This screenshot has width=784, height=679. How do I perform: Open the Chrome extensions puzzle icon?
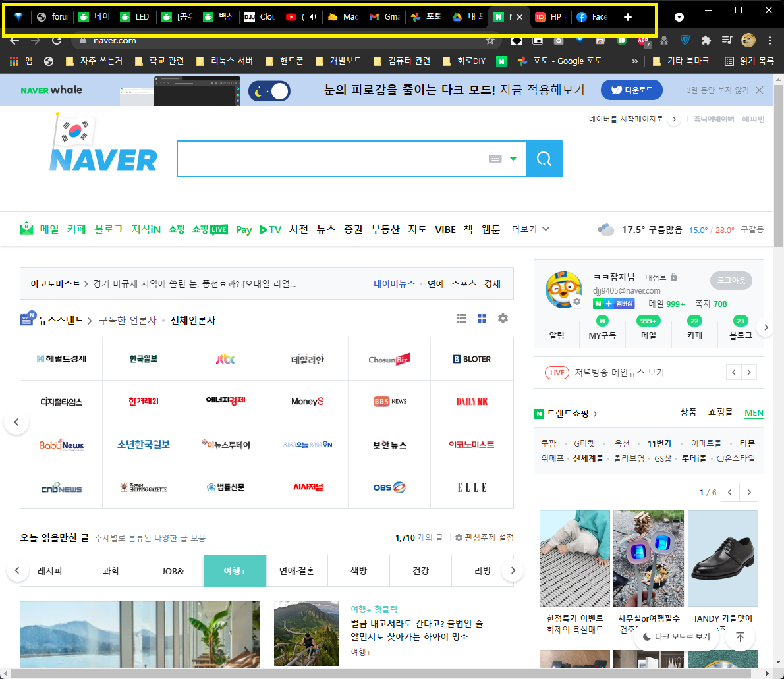706,40
